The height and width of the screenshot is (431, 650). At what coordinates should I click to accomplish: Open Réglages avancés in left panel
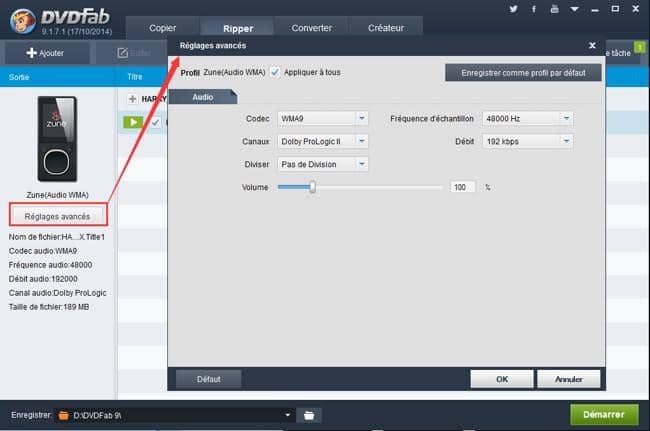coord(57,216)
